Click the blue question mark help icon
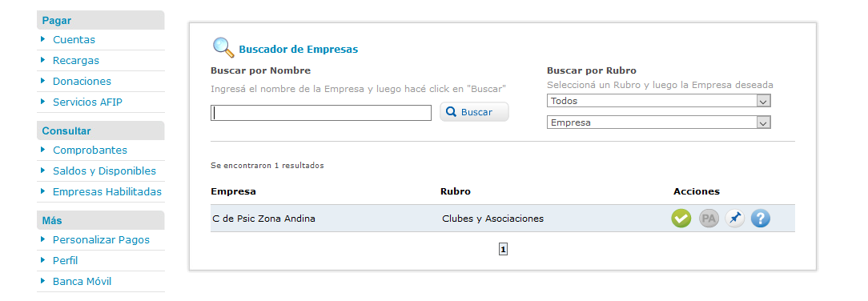This screenshot has height=301, width=868. [761, 219]
